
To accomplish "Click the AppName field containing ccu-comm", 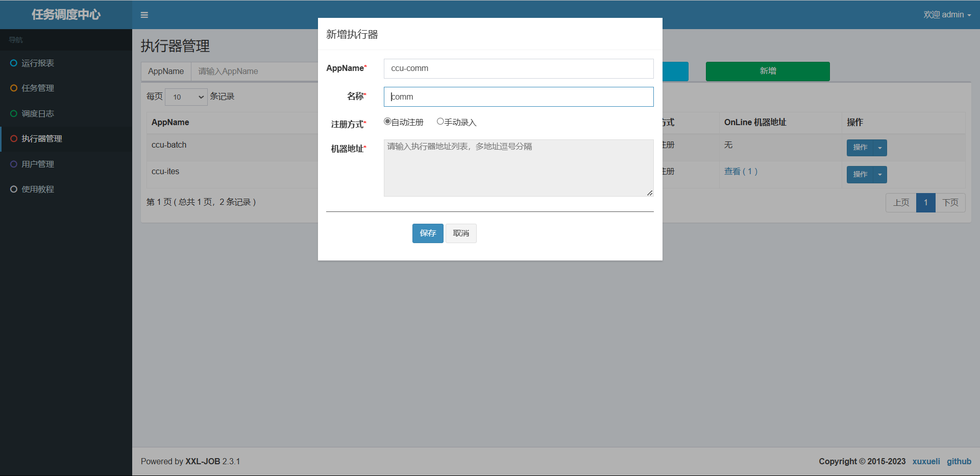I will click(x=518, y=68).
